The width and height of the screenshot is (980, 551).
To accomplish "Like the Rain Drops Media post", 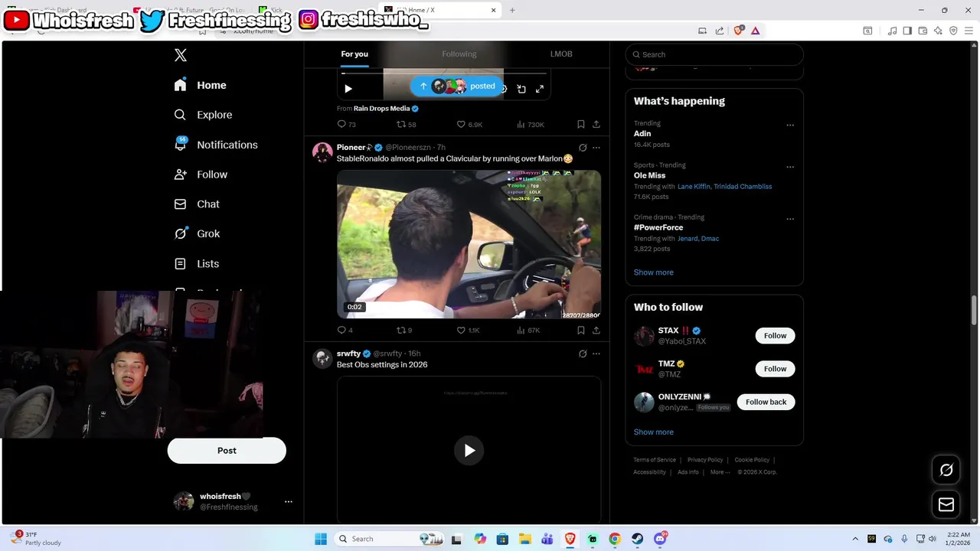I will pos(469,125).
